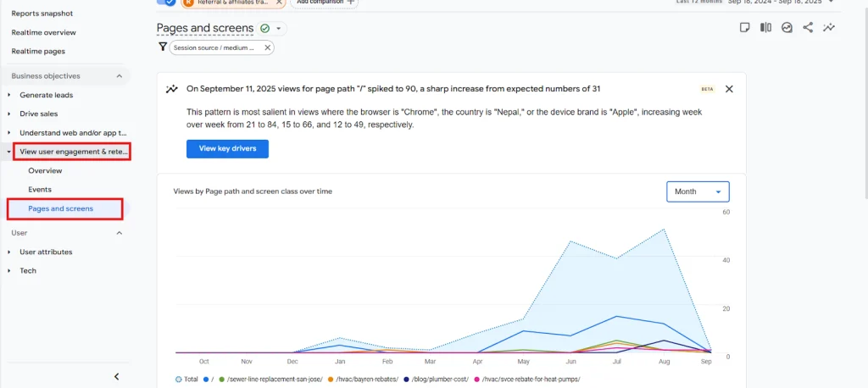Remove the Session source / medium filter
Image resolution: width=868 pixels, height=388 pixels.
point(268,48)
